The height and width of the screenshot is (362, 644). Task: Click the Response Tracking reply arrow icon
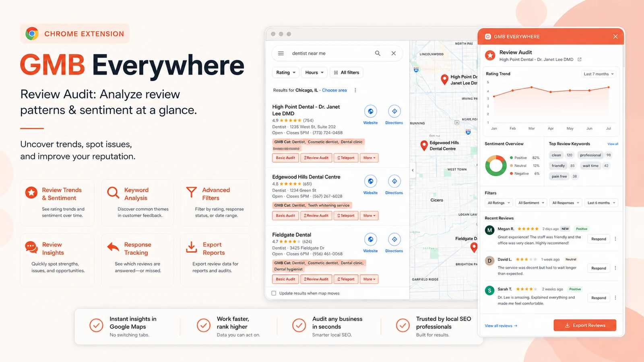(x=113, y=247)
